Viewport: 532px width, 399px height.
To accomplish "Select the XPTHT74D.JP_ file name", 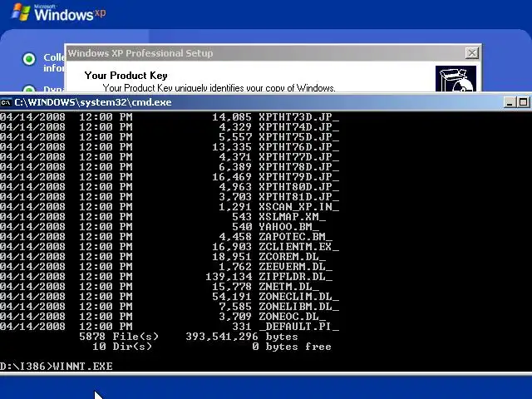I will coord(299,127).
